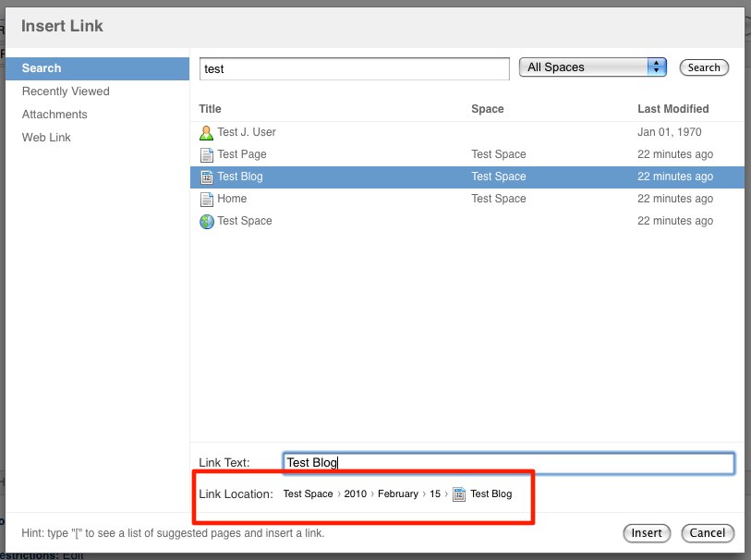Screen dimensions: 751x560
Task: Click 'Test Space' in Link Location breadcrumb
Action: [x=308, y=493]
